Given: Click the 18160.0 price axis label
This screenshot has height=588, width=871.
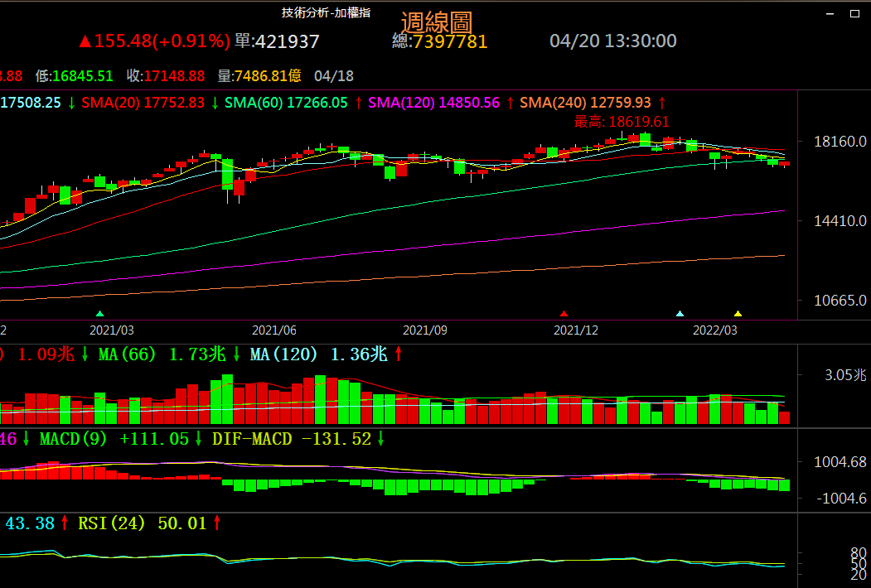Looking at the screenshot, I should (840, 142).
